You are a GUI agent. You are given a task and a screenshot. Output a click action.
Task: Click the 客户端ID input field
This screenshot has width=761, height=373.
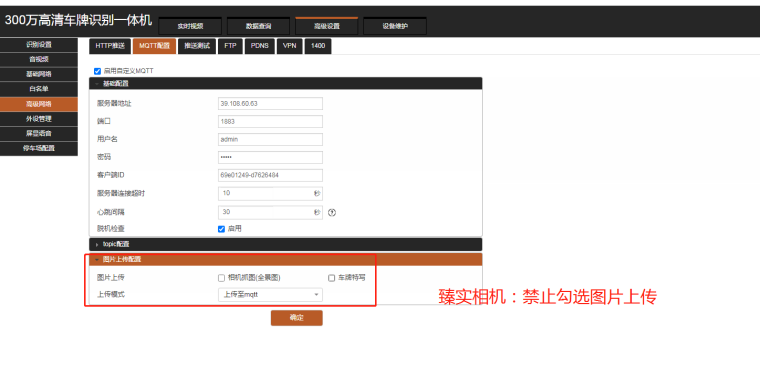click(270, 175)
